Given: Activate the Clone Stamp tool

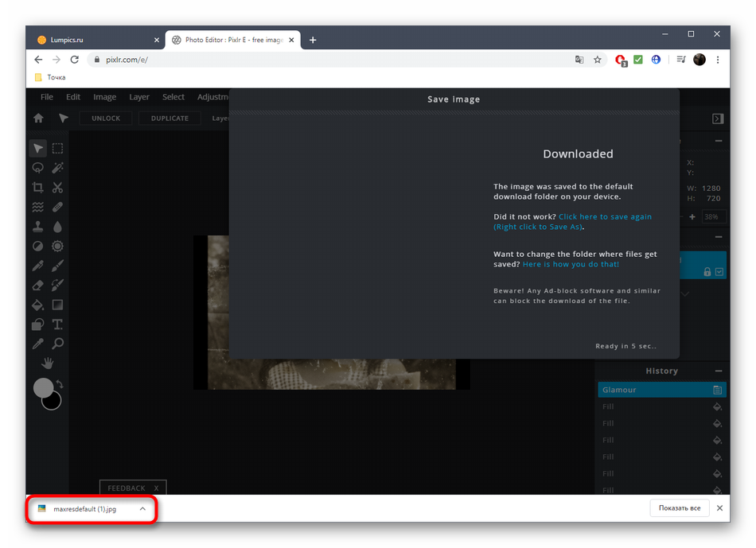Looking at the screenshot, I should 37,227.
